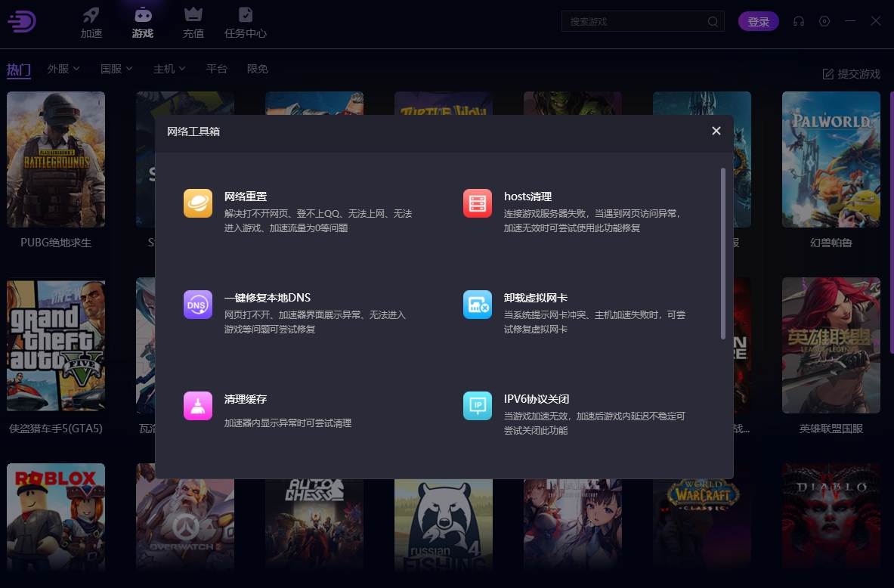Click the hosts清理 server icon
Screen dimensions: 894x588
point(477,203)
